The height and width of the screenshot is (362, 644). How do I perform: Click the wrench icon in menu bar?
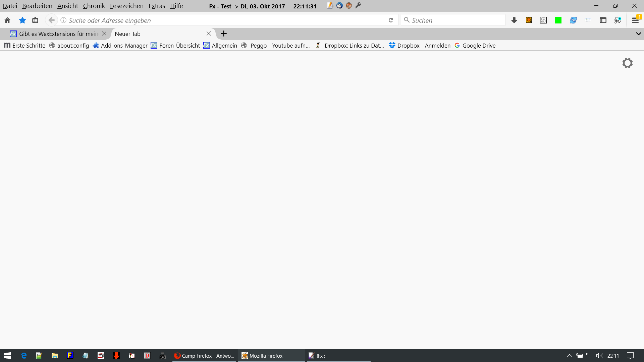358,6
